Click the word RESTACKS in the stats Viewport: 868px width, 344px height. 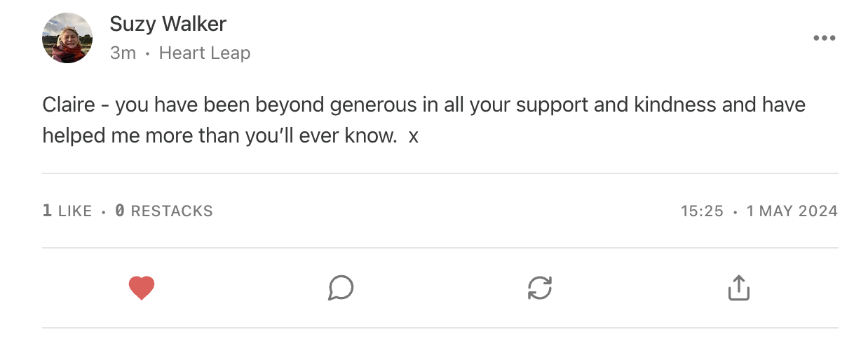172,211
